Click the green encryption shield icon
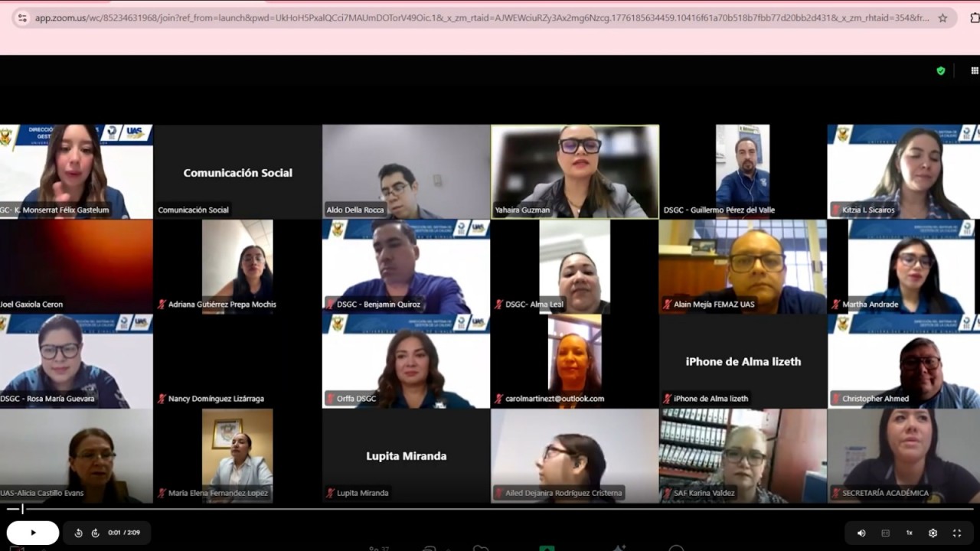Image resolution: width=980 pixels, height=551 pixels. click(x=941, y=71)
